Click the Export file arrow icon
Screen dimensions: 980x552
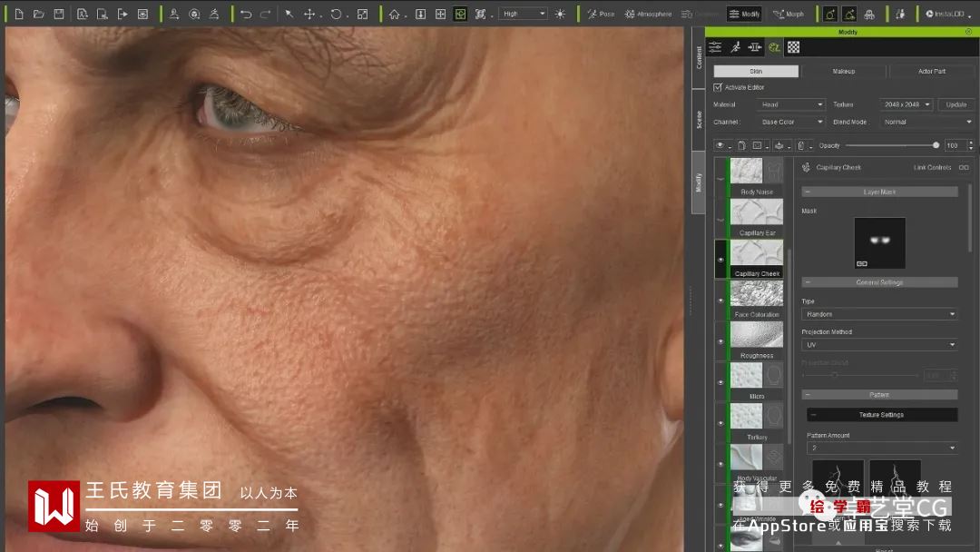122,14
